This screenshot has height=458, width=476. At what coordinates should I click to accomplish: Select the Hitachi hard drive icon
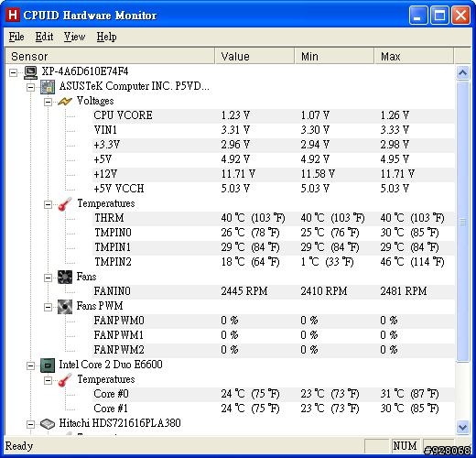[x=48, y=424]
